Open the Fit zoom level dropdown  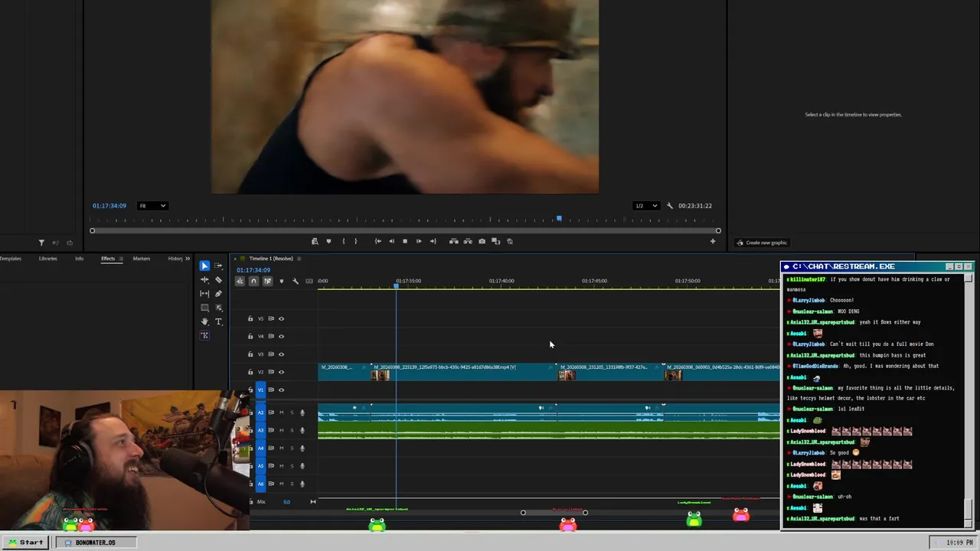point(152,206)
